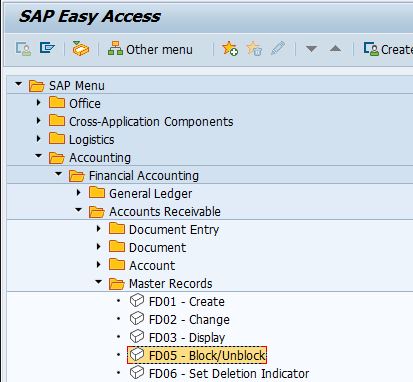Click the FD06 transaction cube icon

(x=137, y=373)
